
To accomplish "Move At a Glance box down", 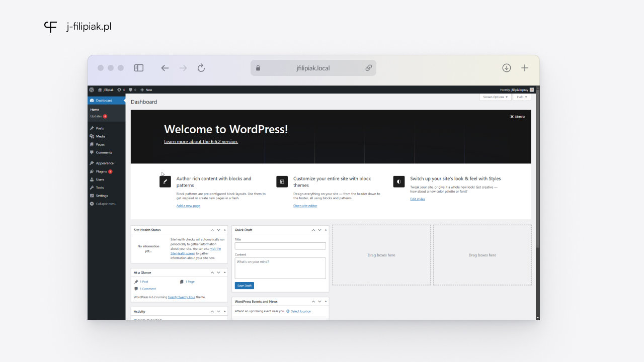I will [219, 273].
